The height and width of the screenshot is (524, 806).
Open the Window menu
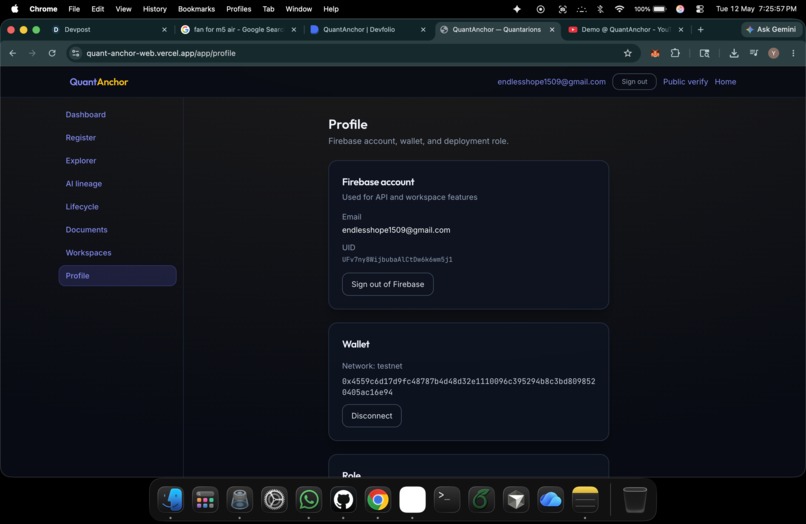coord(299,9)
